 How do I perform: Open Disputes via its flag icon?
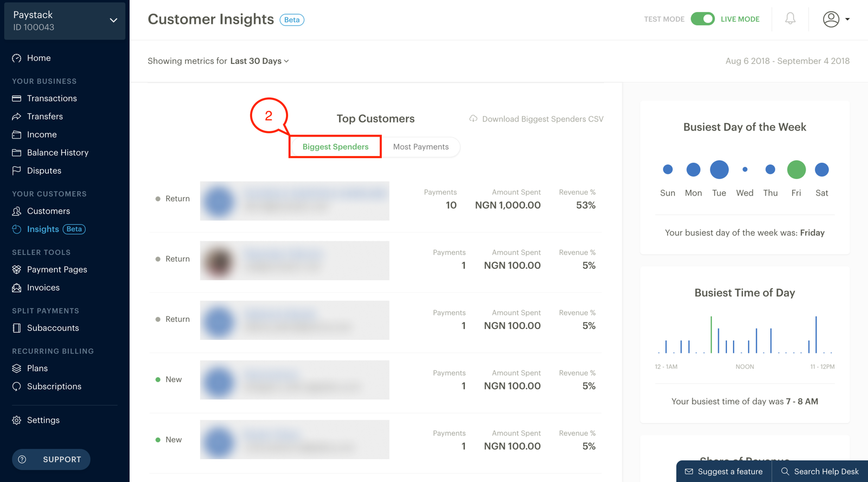pyautogui.click(x=17, y=171)
